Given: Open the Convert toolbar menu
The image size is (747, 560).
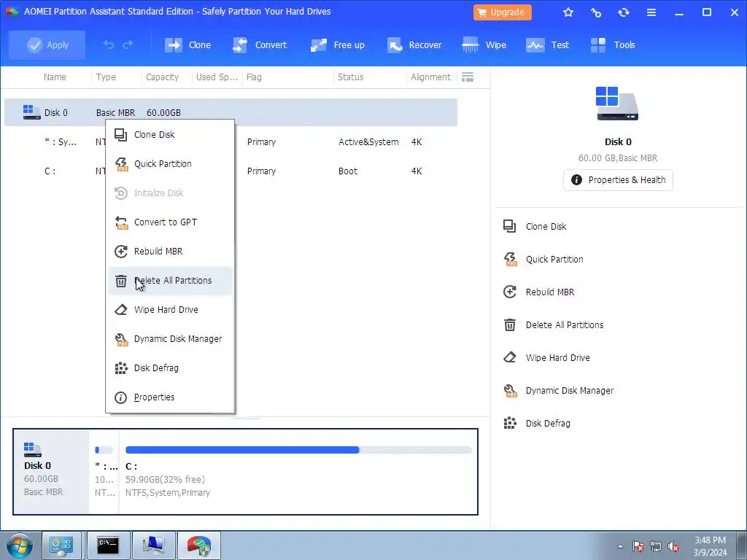Looking at the screenshot, I should pos(260,44).
